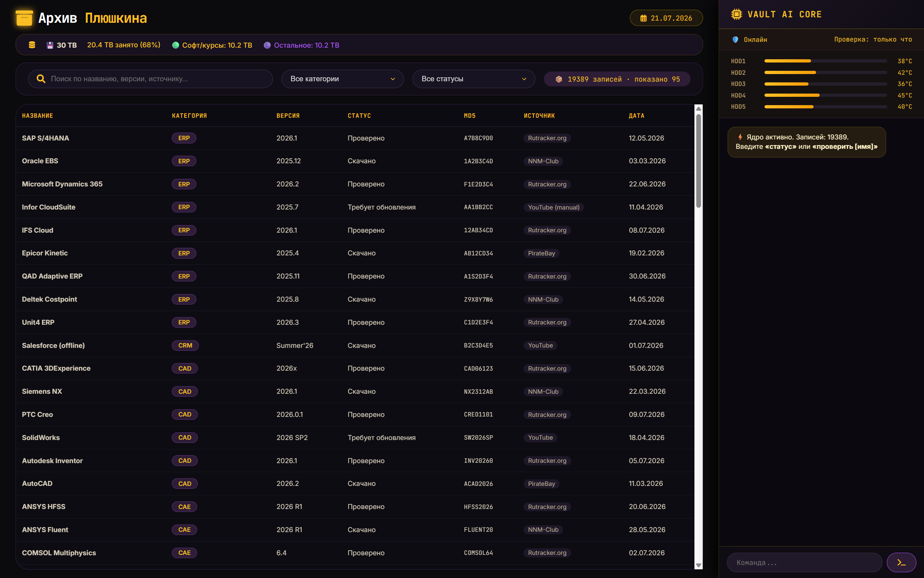Click the table scrollbar down arrow
The height and width of the screenshot is (578, 924).
tap(698, 565)
